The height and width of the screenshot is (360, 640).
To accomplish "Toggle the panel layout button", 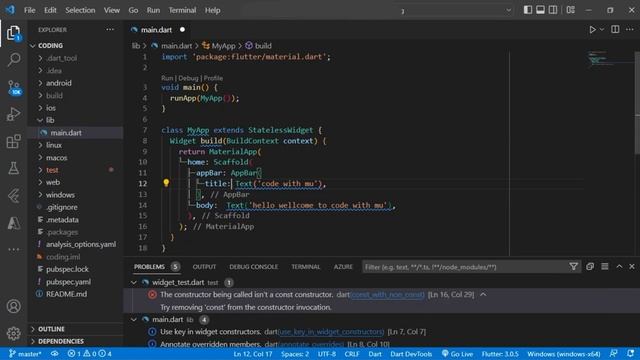I will pos(540,10).
